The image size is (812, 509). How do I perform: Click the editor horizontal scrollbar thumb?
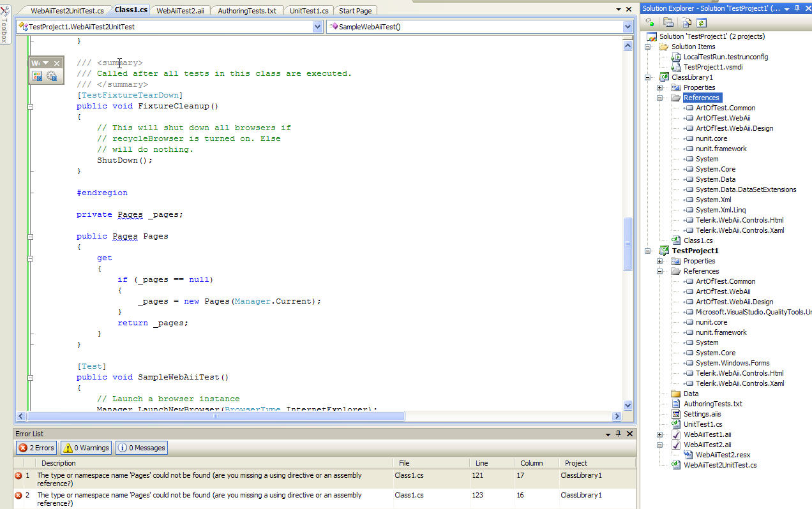215,417
